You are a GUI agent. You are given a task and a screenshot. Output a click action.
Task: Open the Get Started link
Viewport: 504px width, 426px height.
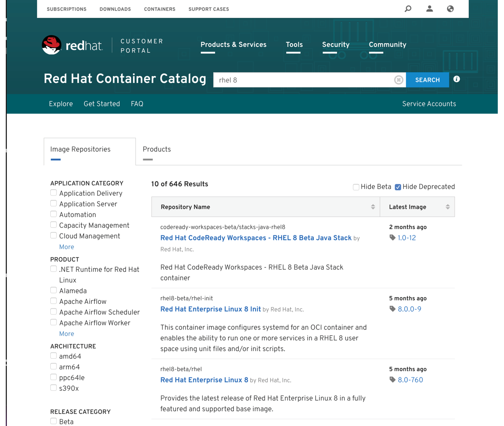[102, 104]
